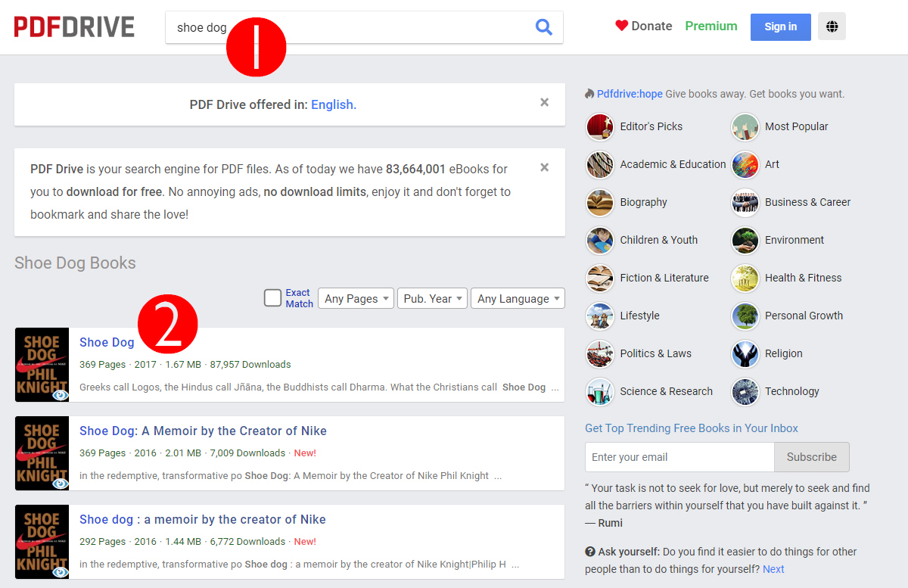
Task: Open 'Shoe dog : a memoir by the creator of Nike'
Action: [x=203, y=519]
